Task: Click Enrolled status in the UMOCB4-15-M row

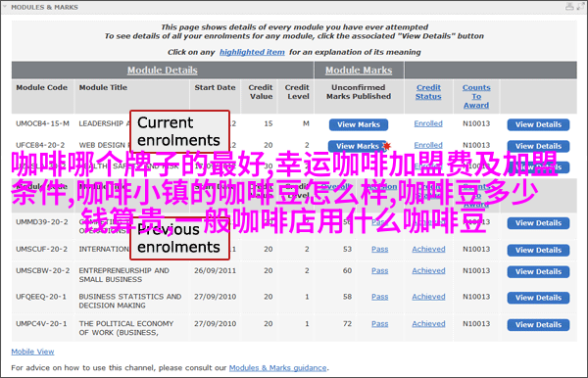Action: (x=428, y=123)
